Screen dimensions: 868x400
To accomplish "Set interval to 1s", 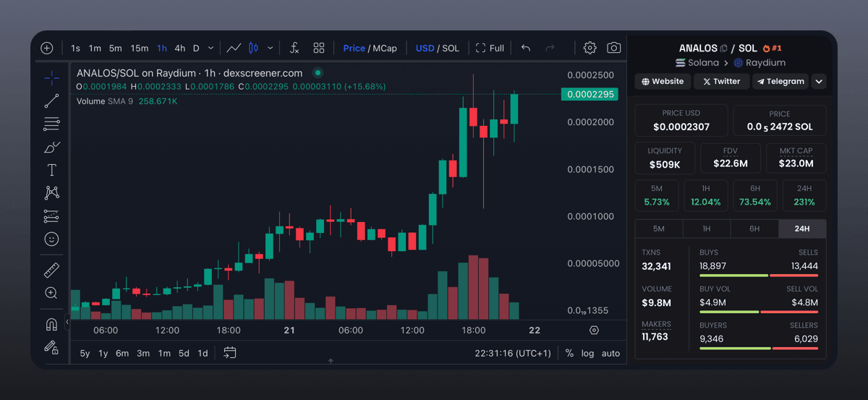I will click(76, 48).
